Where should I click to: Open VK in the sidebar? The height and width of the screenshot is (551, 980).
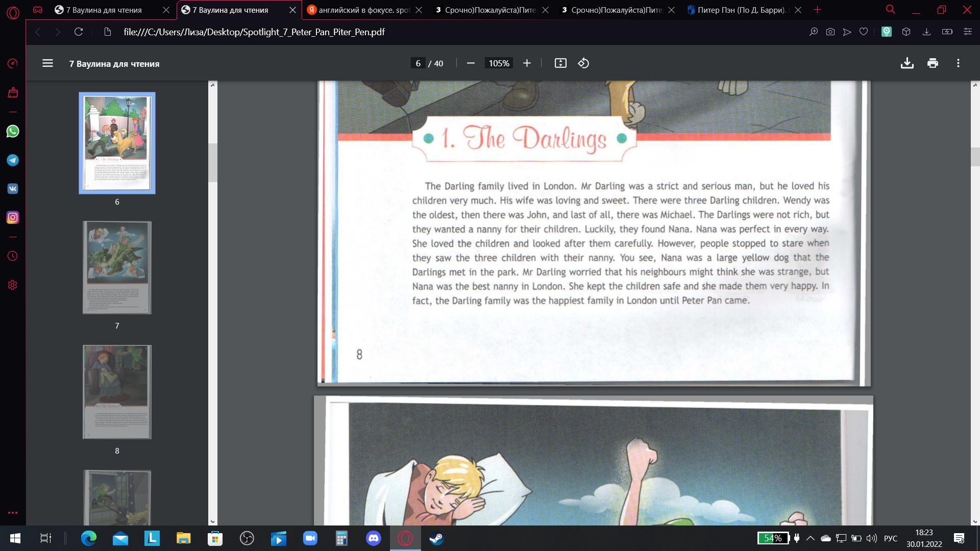(x=13, y=189)
